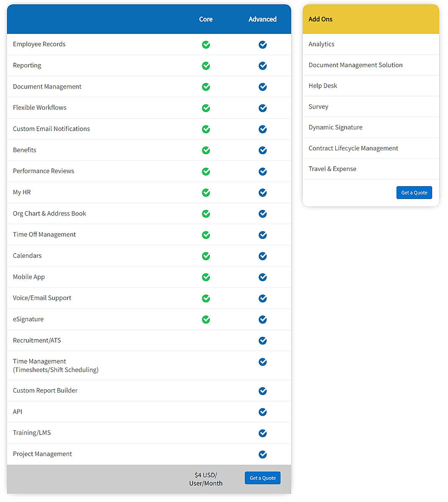The height and width of the screenshot is (502, 448).
Task: Click the Core checkmark beside Document Management
Action: [x=206, y=87]
